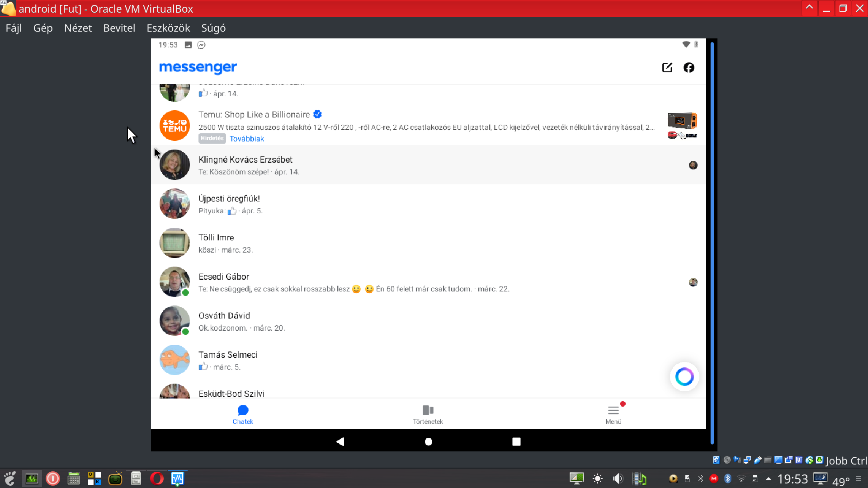Click the blue Bluetooth tray icon
Screen dimensions: 868x488
coord(728,479)
